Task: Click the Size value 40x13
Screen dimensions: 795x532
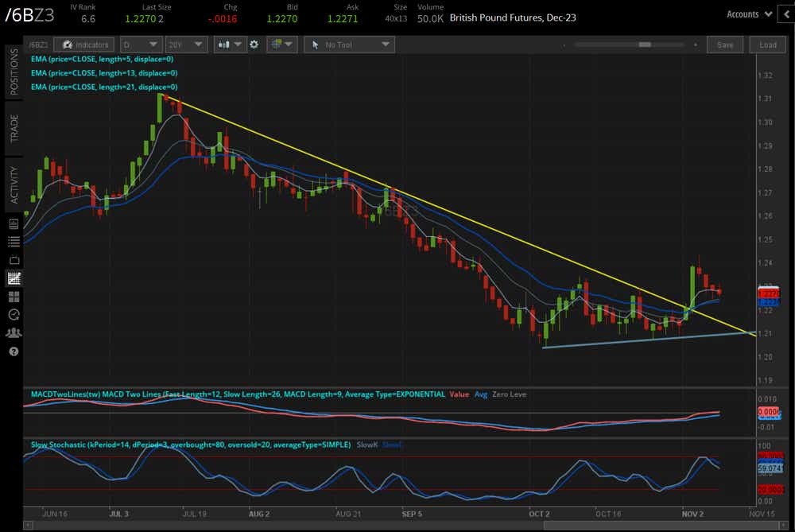Action: tap(395, 19)
